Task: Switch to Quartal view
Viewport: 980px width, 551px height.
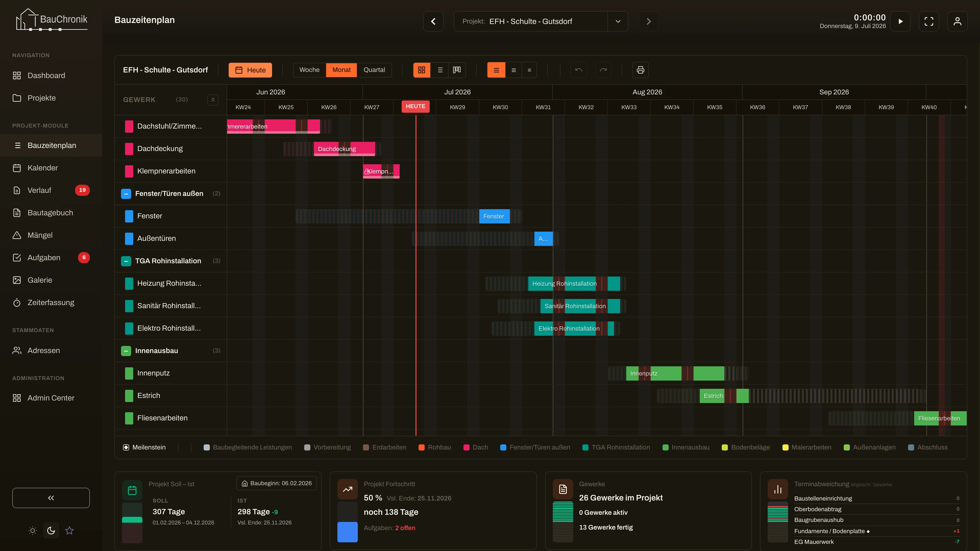Action: point(374,70)
